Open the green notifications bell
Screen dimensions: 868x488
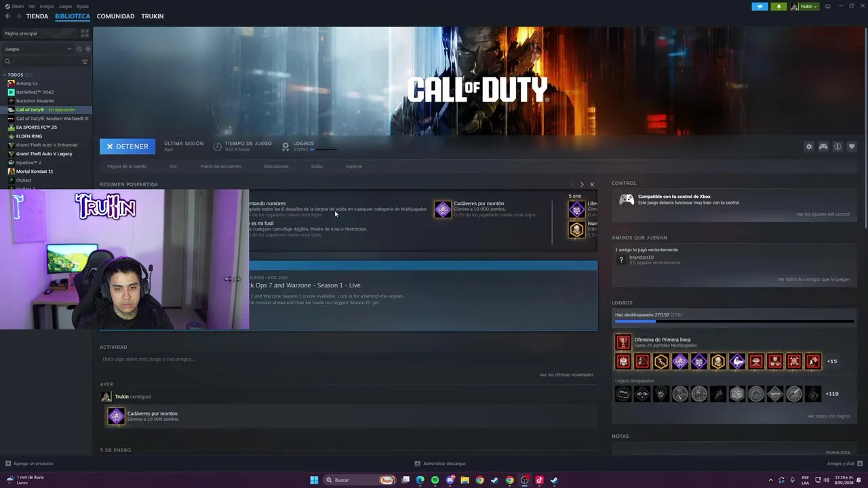778,6
